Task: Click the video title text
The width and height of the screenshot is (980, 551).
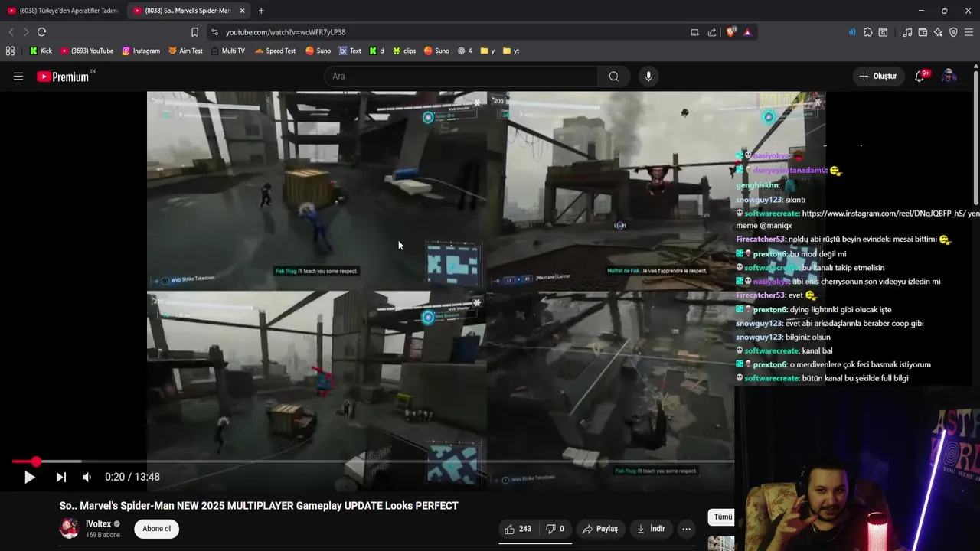Action: click(x=259, y=506)
